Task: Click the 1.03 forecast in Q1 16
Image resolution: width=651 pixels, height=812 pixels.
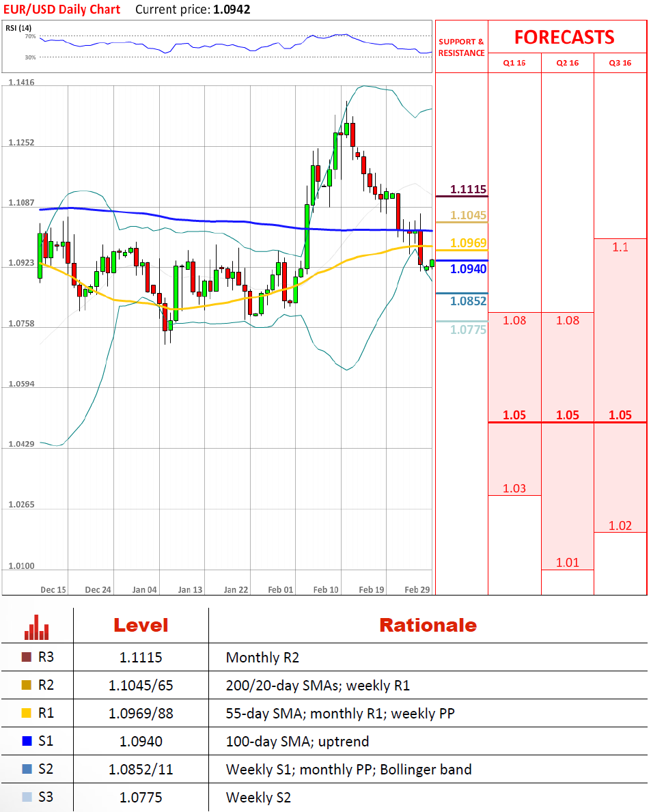Action: coord(514,488)
